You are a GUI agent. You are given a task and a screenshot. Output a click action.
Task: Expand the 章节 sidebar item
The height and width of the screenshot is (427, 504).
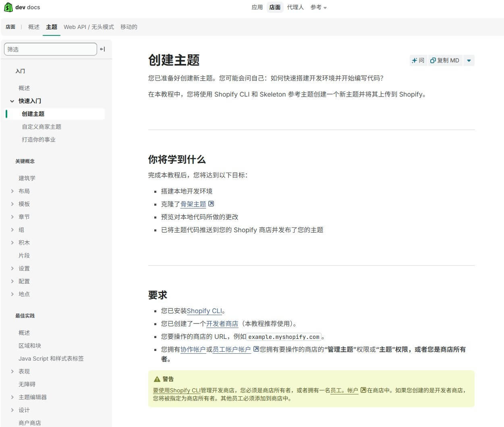12,217
